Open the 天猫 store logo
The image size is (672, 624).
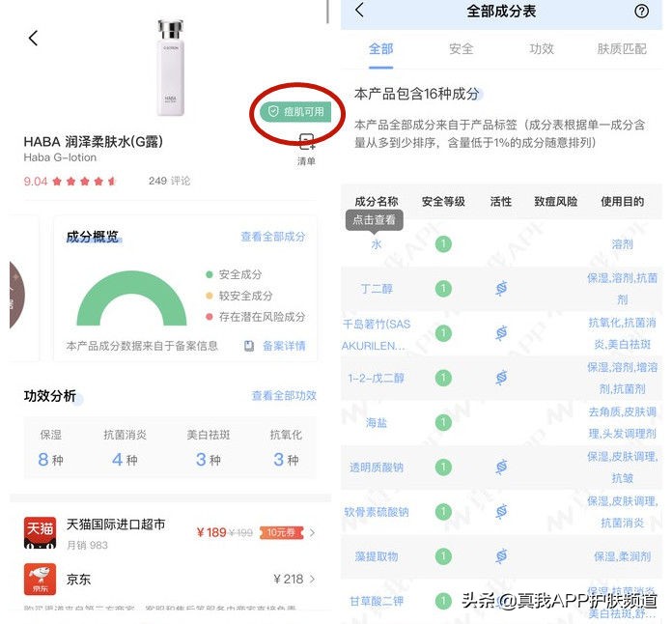pos(40,532)
